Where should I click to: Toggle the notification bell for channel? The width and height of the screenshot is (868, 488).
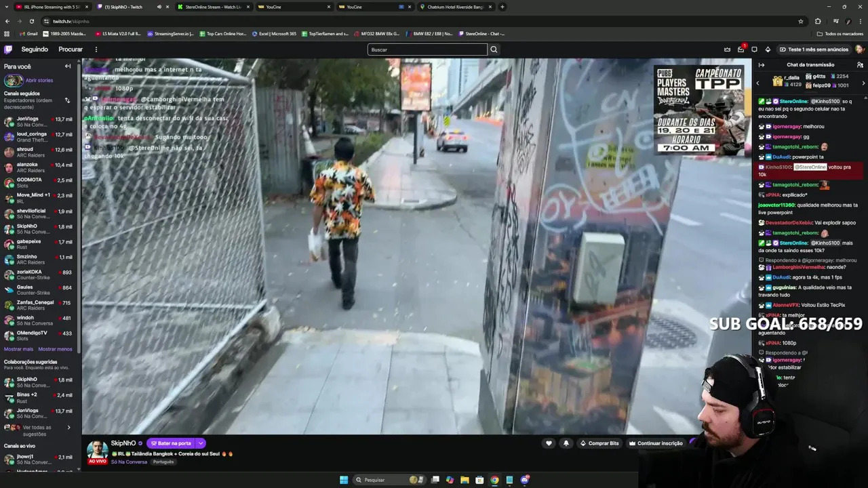566,443
